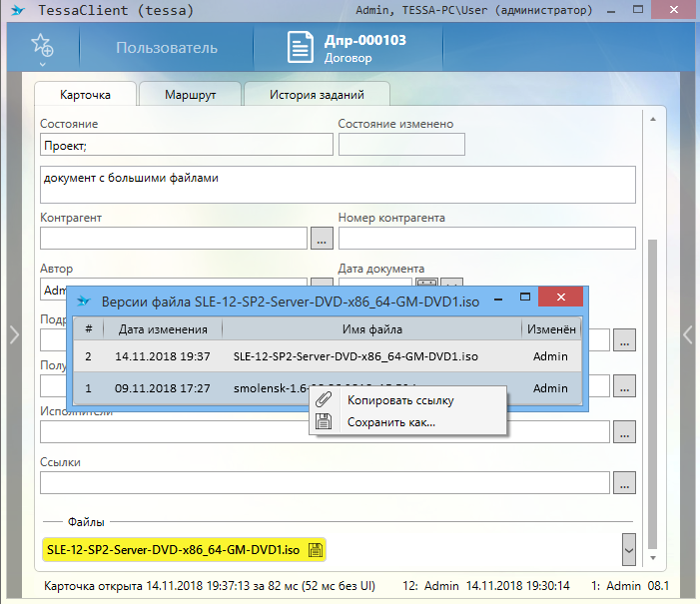Viewport: 700px width, 604px height.
Task: Expand the left side panel arrow
Action: pyautogui.click(x=13, y=334)
